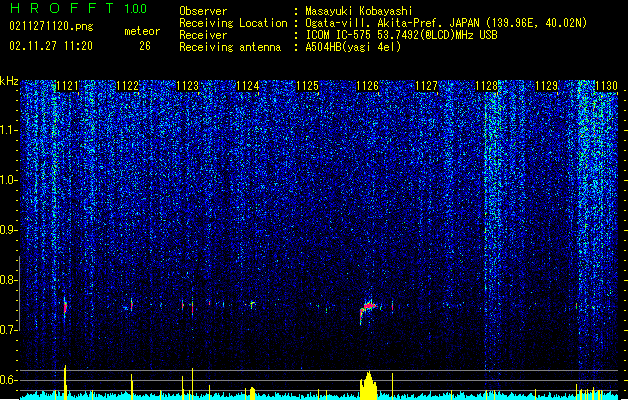Click the 1.1 kHz axis tick label
629x400 pixels.
(9, 130)
